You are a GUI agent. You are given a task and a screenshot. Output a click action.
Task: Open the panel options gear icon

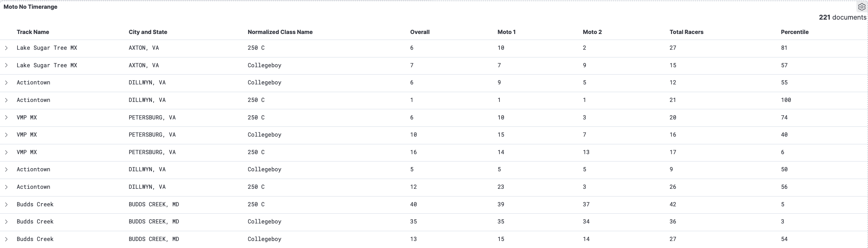click(x=862, y=7)
